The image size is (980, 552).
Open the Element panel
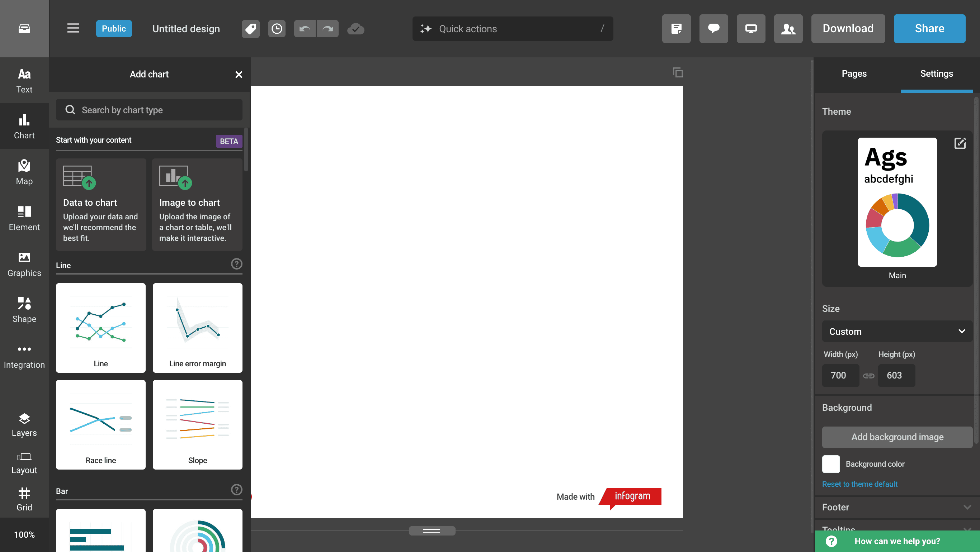(x=24, y=218)
